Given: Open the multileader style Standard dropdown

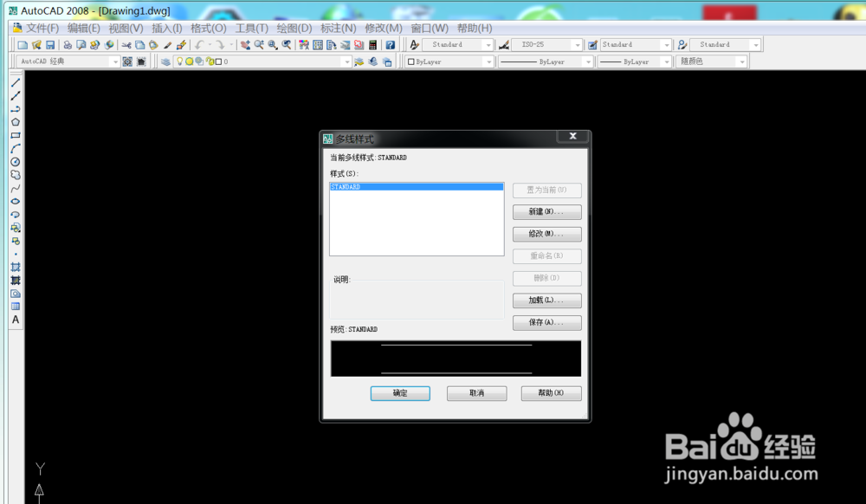Looking at the screenshot, I should (756, 45).
